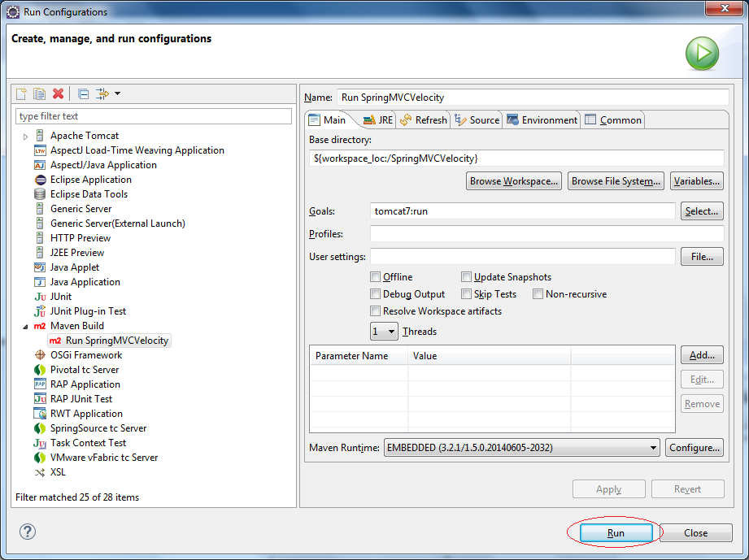Enable the Update Snapshots checkbox
Viewport: 749px width, 560px height.
coord(466,277)
